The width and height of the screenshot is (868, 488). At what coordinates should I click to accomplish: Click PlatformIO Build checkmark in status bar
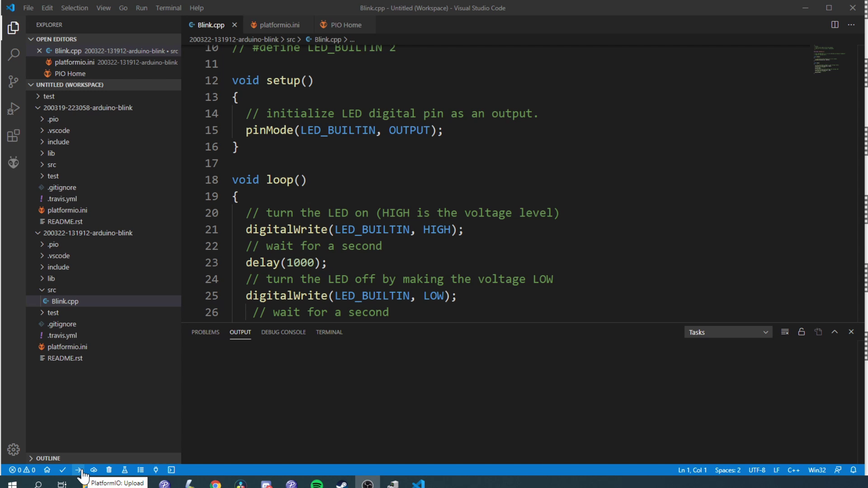pos(63,470)
